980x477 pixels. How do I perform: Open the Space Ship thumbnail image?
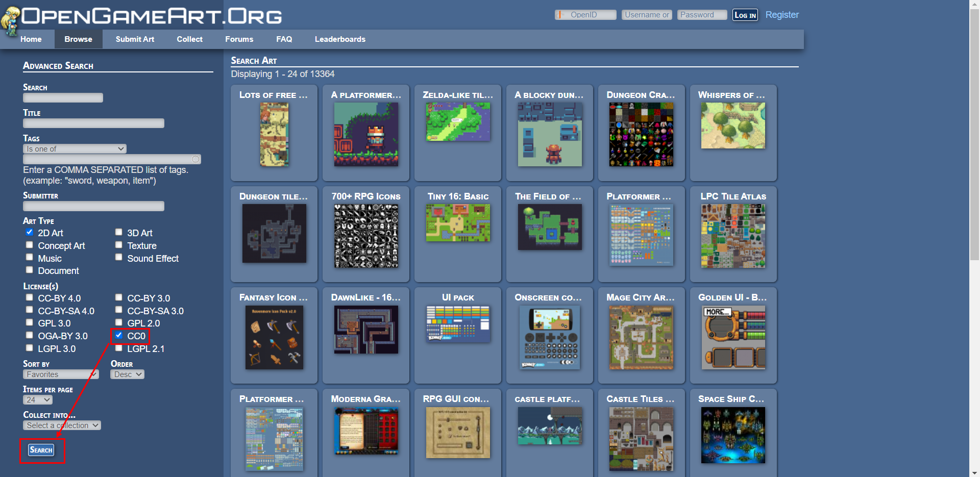(x=733, y=435)
